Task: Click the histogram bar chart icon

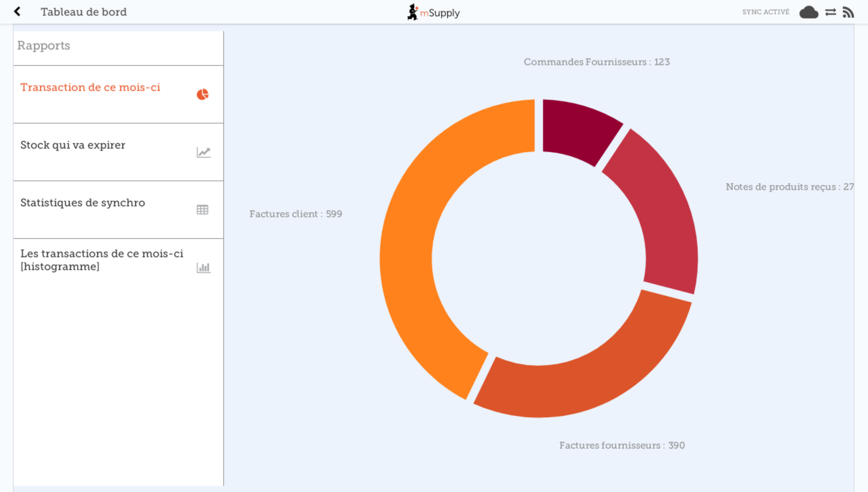Action: click(203, 268)
